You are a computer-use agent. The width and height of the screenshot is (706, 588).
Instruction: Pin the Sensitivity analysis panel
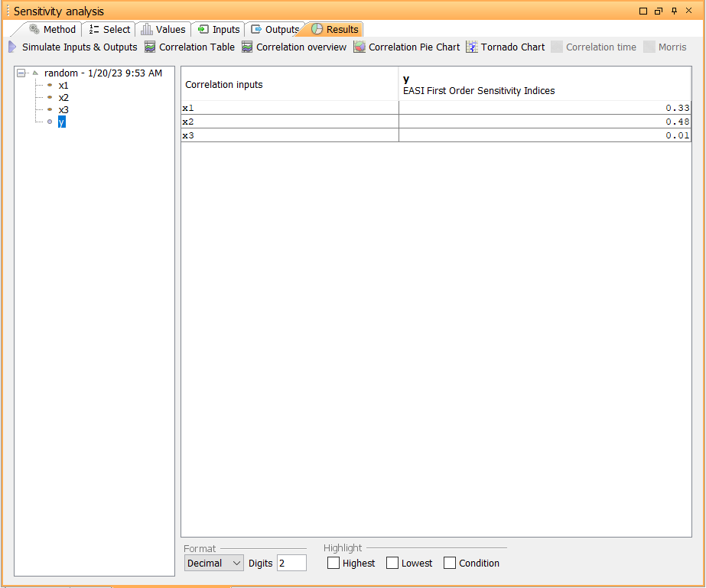coord(674,11)
